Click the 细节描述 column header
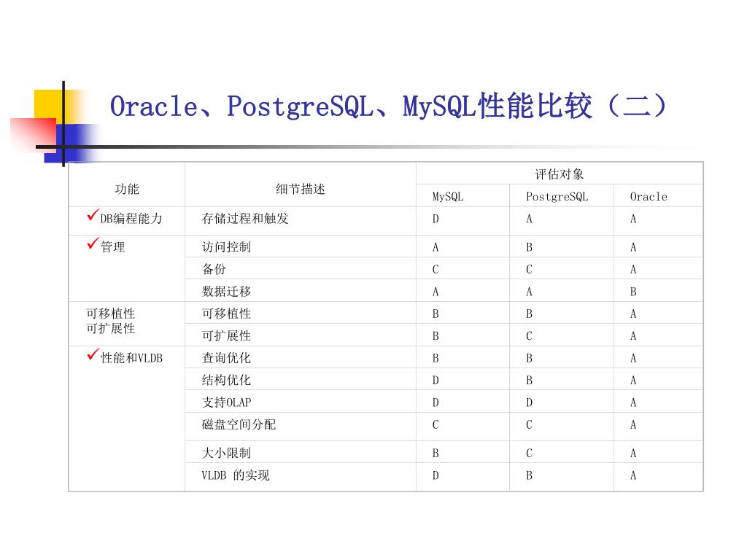 300,189
